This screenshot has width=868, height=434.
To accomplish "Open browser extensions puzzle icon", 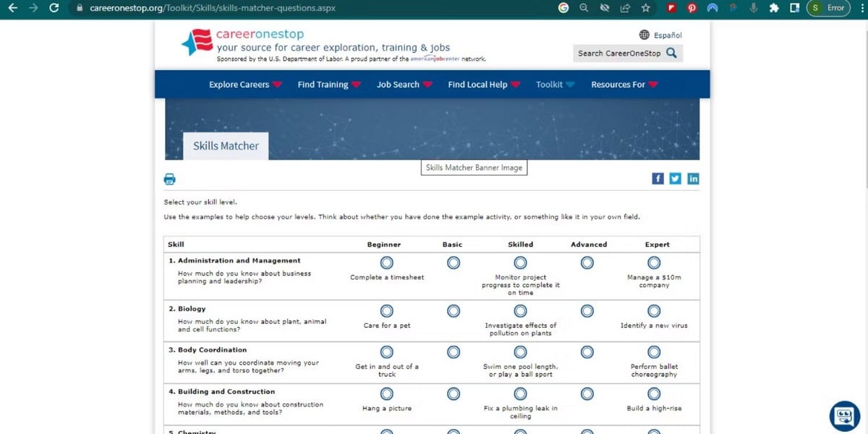I will (774, 8).
